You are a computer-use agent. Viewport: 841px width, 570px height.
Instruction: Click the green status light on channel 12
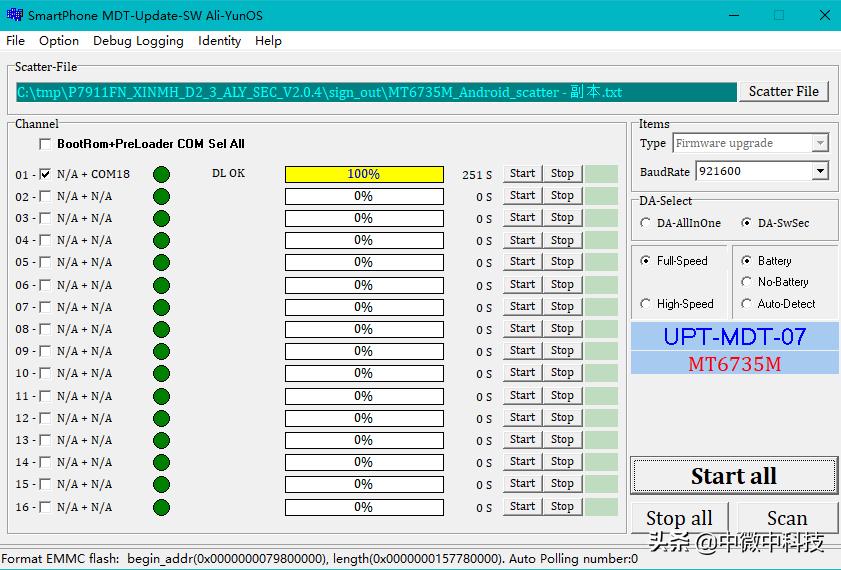161,418
